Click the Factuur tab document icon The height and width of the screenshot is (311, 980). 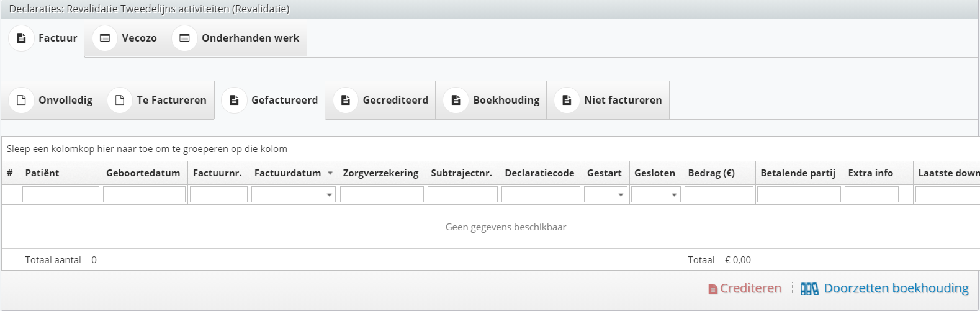tap(21, 38)
